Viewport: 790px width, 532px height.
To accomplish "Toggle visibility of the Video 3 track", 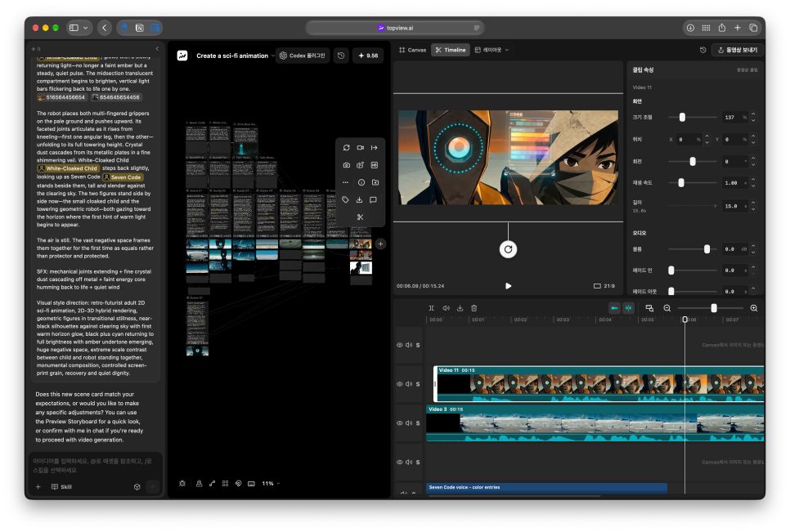I will pyautogui.click(x=400, y=422).
